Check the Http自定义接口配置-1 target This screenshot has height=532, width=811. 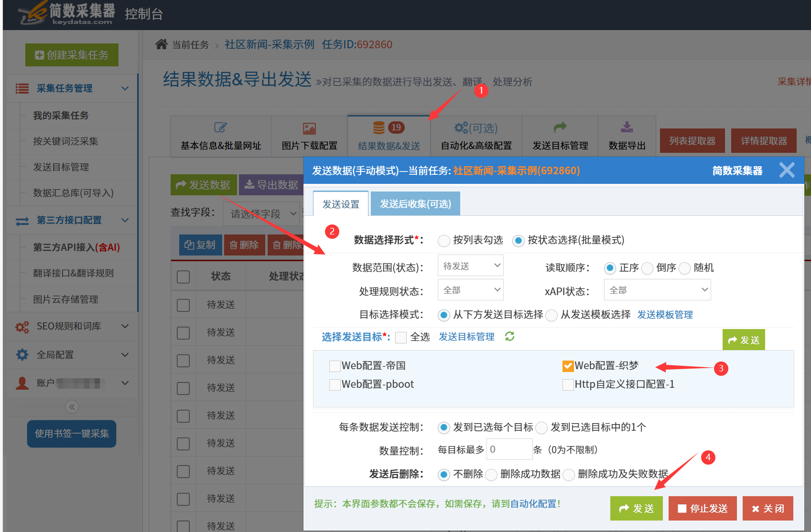point(568,385)
